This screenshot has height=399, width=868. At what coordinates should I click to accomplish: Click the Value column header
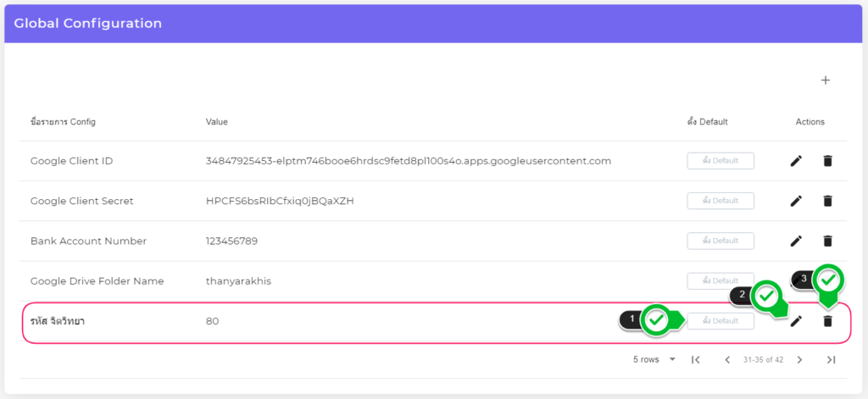click(216, 122)
